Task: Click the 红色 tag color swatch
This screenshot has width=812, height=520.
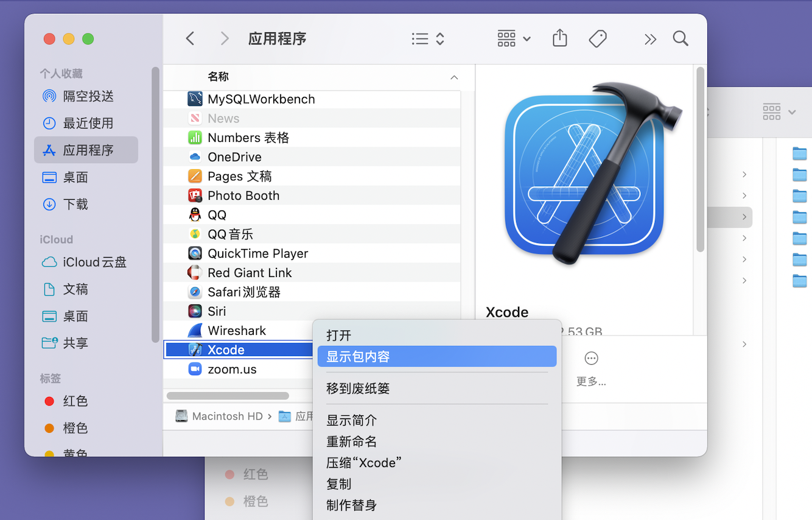Action: point(50,401)
